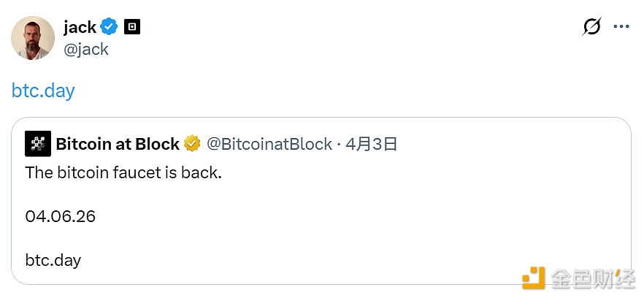Open the Grok slashed-circle icon

click(591, 27)
